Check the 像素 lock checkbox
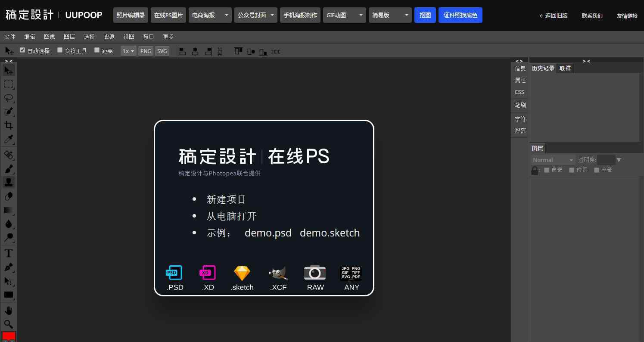Screen dimensions: 644x342 tap(547, 170)
